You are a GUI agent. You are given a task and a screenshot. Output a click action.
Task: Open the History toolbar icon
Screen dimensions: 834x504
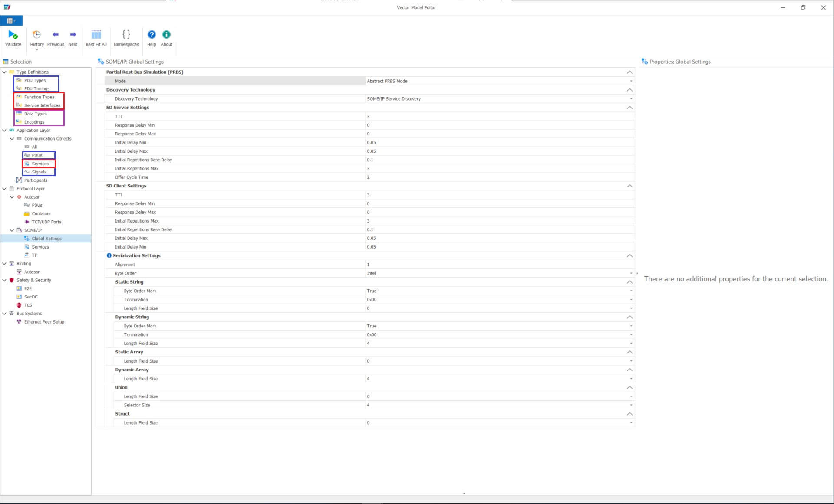(x=37, y=35)
